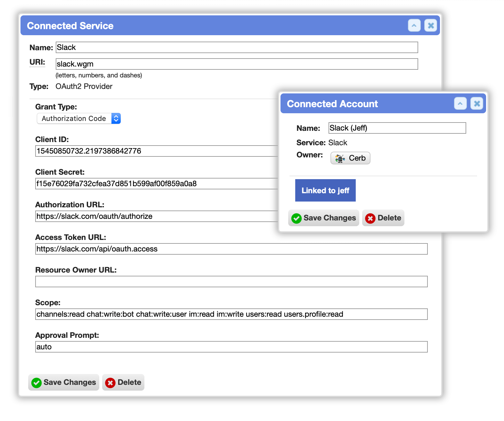
Task: Focus the URI field with slack.wgm
Action: click(x=237, y=64)
